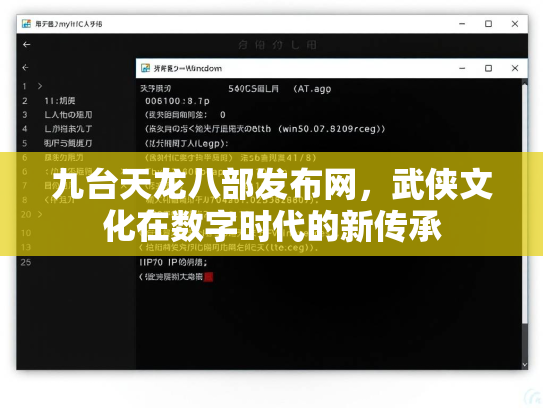Click the line ending with 'Legp):'

[186, 143]
